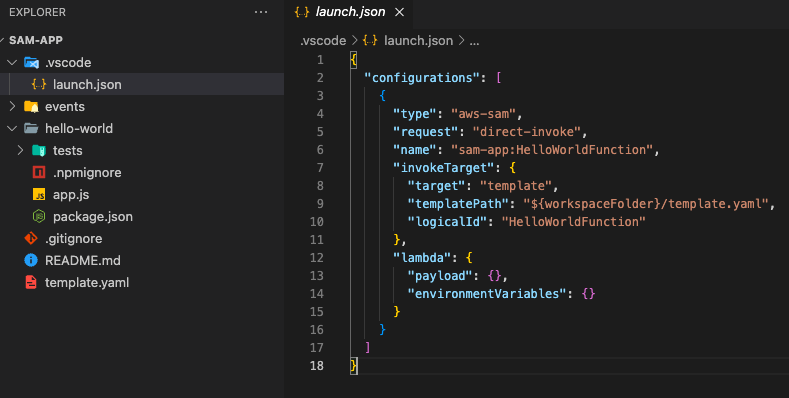Click the .vscode breadcrumb segment

coord(323,41)
